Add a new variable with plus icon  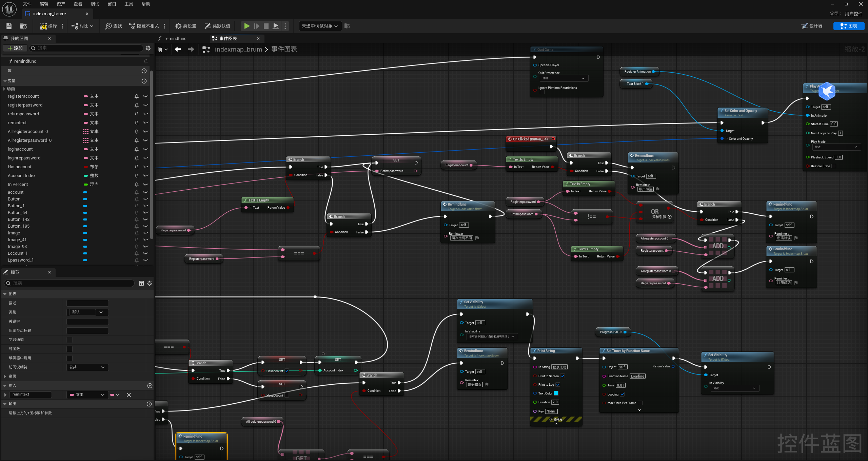click(x=144, y=81)
